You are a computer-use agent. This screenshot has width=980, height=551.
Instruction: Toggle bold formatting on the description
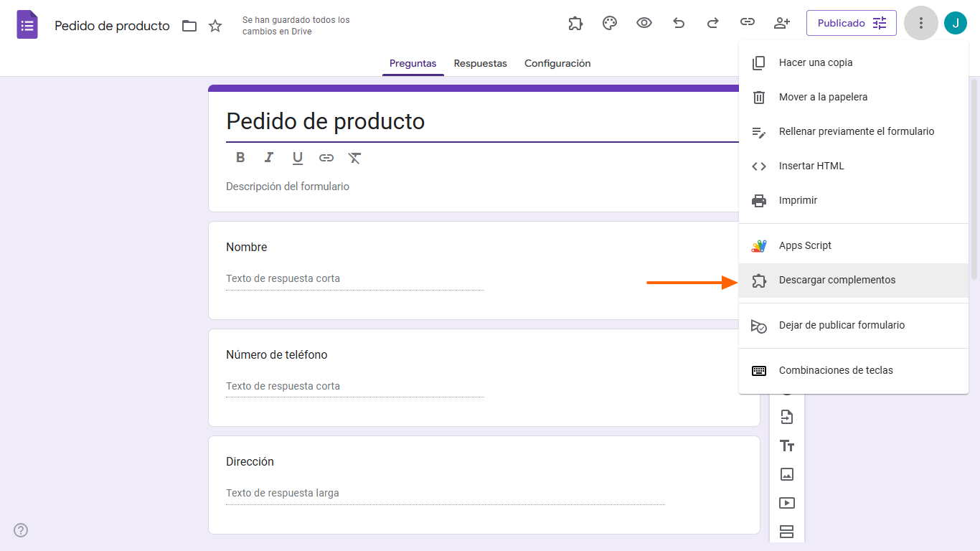pyautogui.click(x=240, y=157)
